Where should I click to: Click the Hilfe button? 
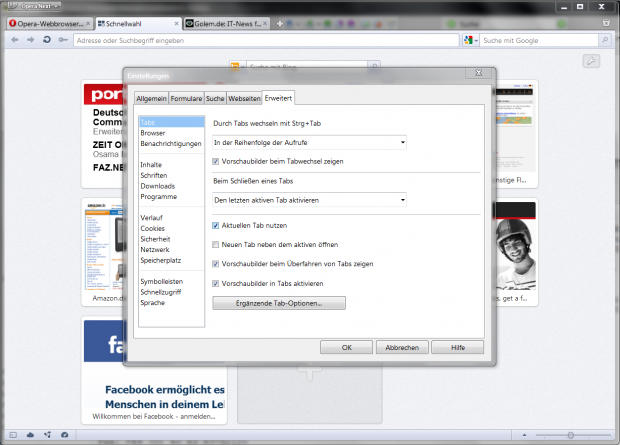click(x=457, y=347)
